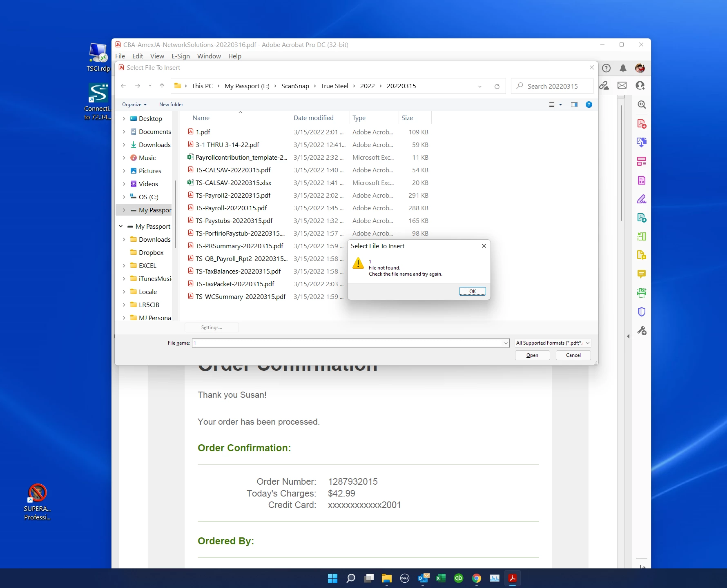
Task: Open the Acrobat user profile avatar
Action: [x=640, y=68]
